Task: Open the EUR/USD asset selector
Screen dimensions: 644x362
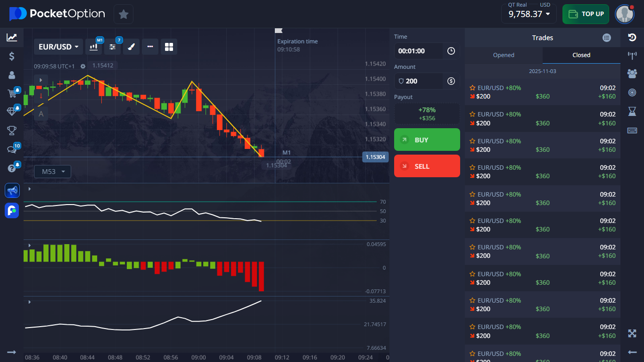Action: 58,46
